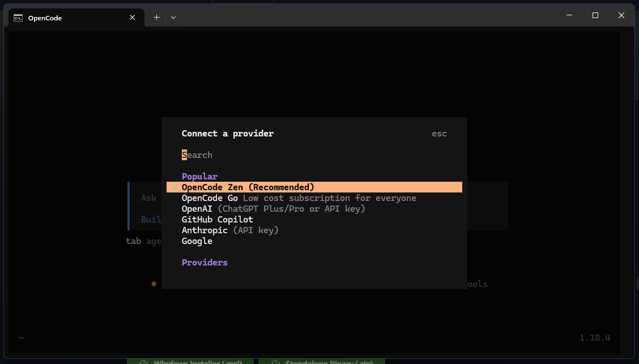Click the Popular section heading
The width and height of the screenshot is (639, 364).
(199, 177)
